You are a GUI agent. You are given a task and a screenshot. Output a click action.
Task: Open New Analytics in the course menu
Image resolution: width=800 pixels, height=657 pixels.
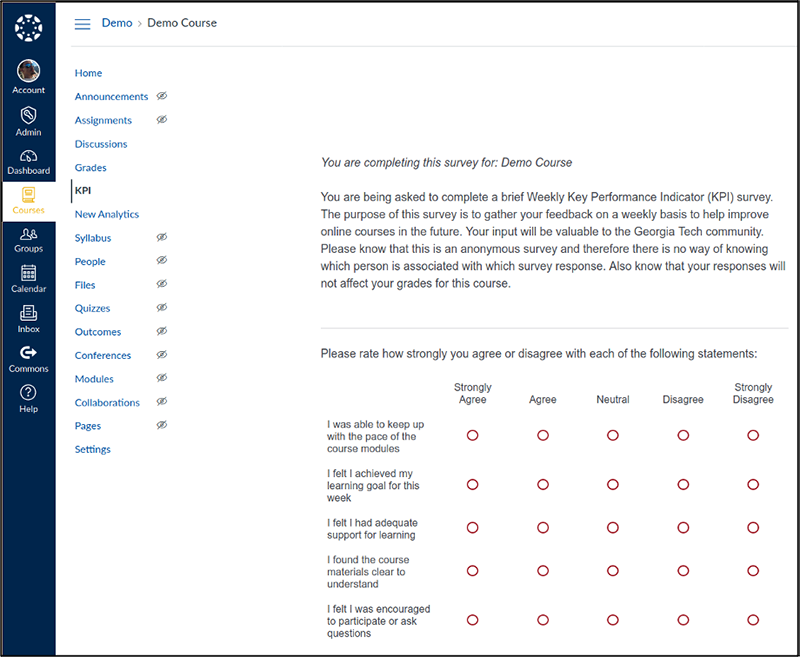click(106, 214)
